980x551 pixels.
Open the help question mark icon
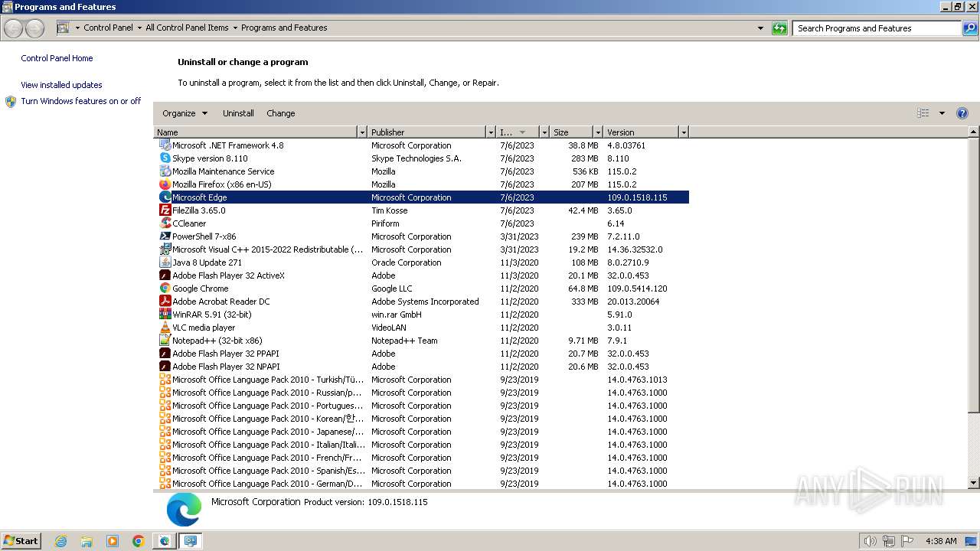tap(962, 113)
